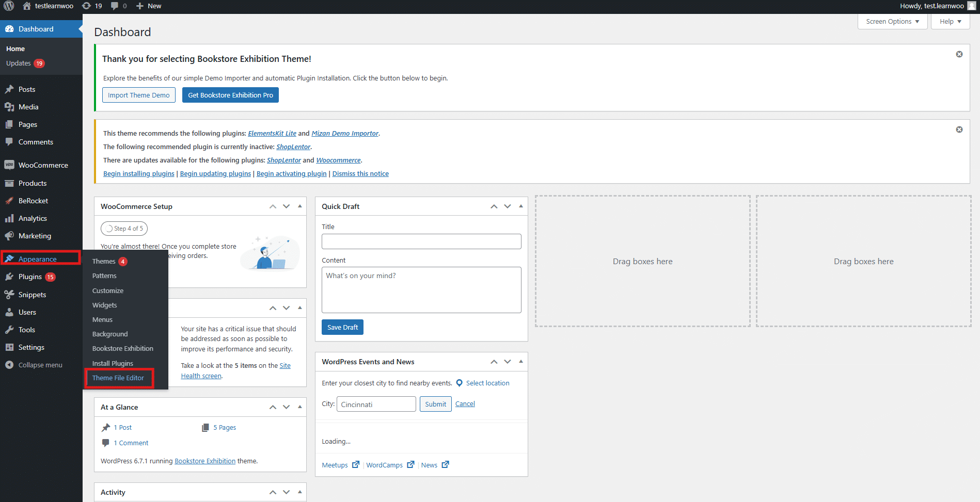Click the Select location pin icon
This screenshot has height=502, width=980.
460,383
